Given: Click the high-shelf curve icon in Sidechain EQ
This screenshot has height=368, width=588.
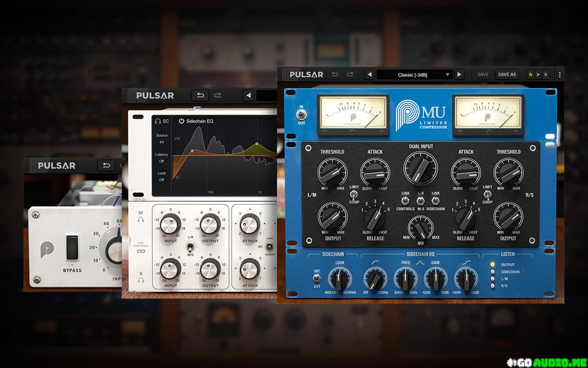Looking at the screenshot, I should (467, 263).
